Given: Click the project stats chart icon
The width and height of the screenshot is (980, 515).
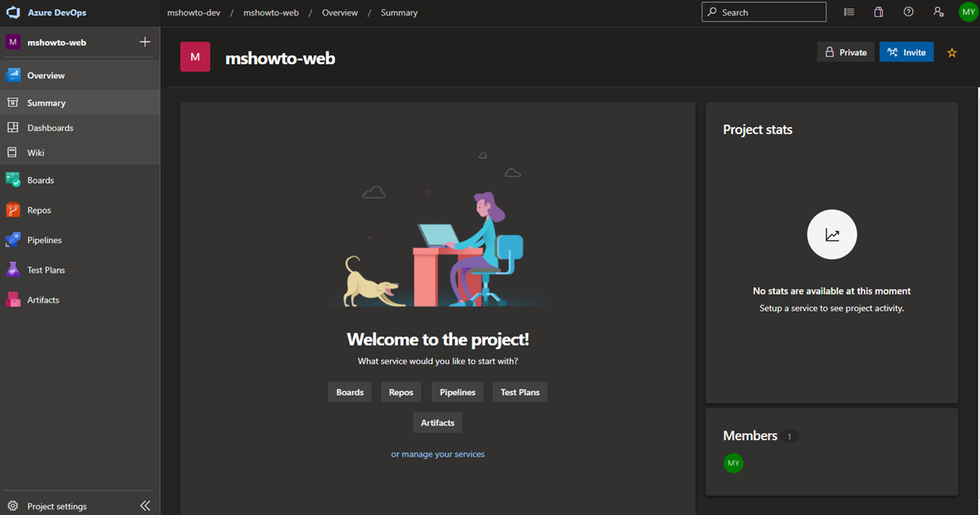Looking at the screenshot, I should tap(832, 235).
